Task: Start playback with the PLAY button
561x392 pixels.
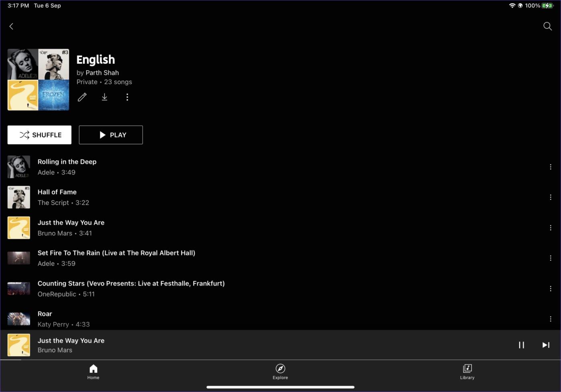Action: tap(111, 135)
